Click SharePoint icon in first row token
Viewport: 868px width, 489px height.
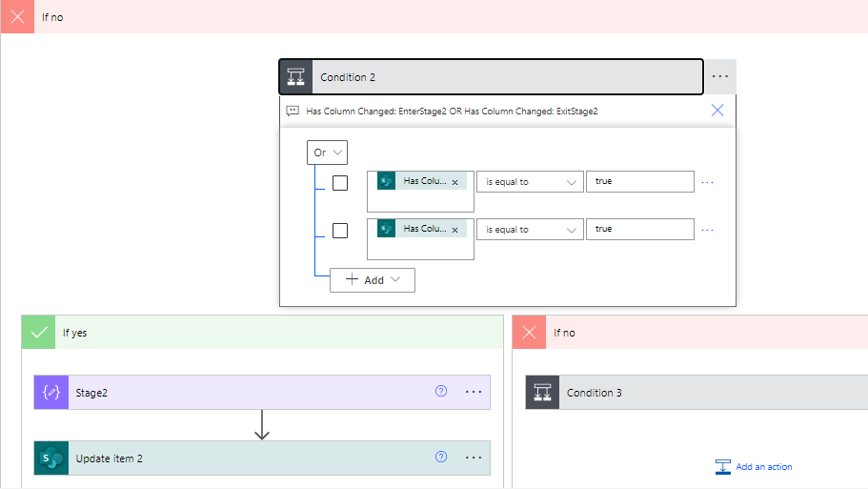[387, 181]
